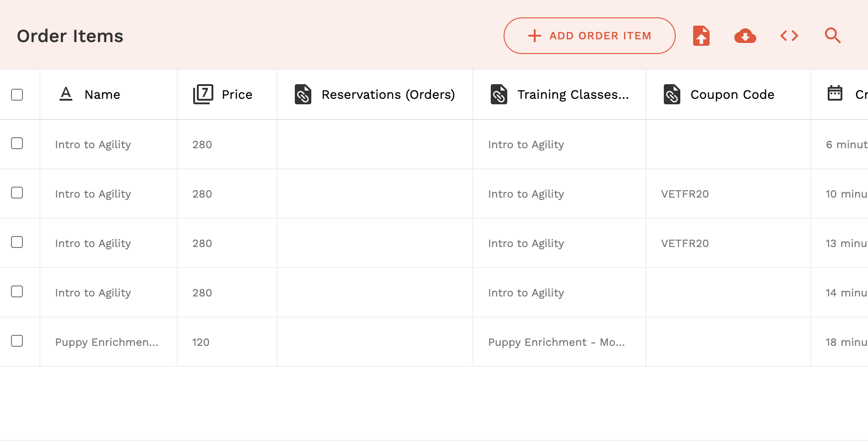Click the Price column header label
The width and height of the screenshot is (868, 441).
coord(237,95)
